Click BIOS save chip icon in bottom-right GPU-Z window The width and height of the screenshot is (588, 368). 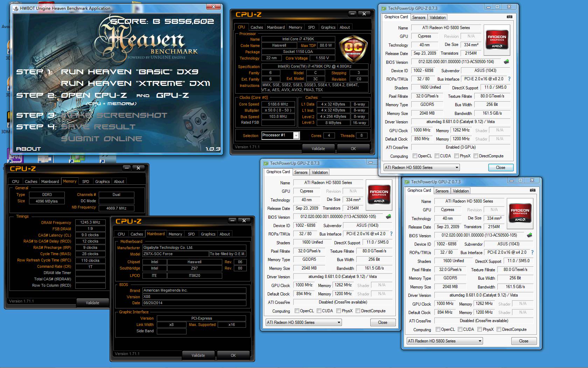coord(530,235)
